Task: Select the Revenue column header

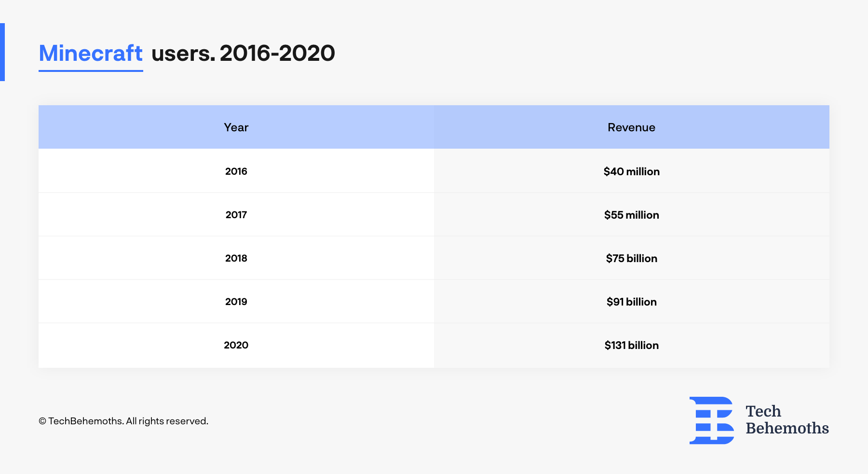Action: click(x=632, y=127)
